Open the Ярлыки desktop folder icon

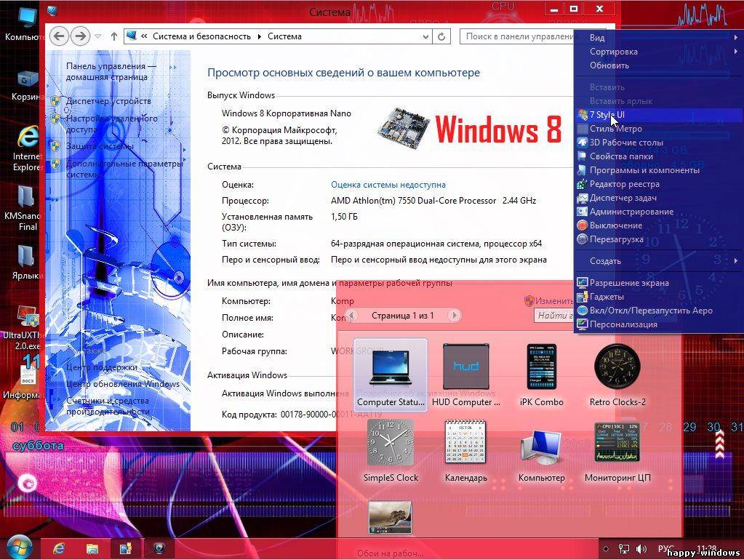click(x=26, y=262)
